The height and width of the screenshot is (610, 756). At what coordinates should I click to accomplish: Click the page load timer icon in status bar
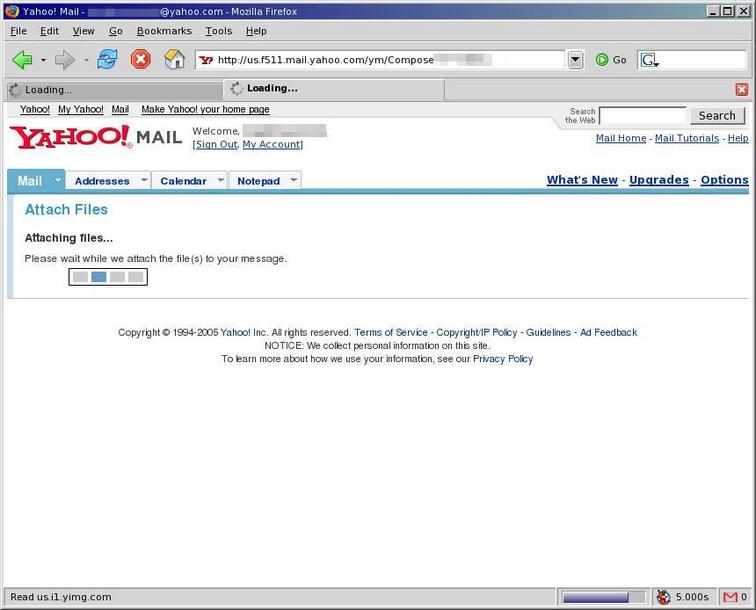pos(663,597)
